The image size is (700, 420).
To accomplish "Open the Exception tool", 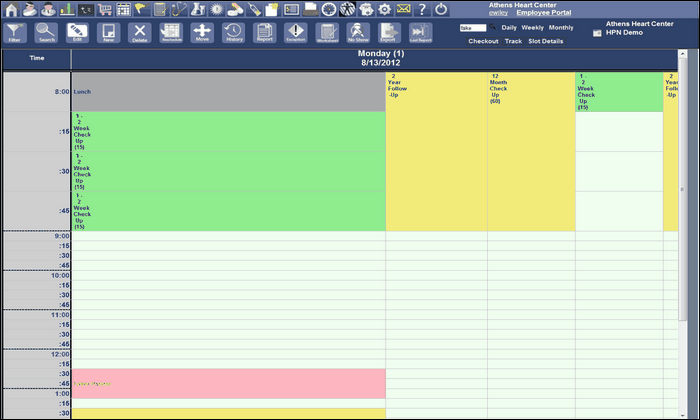I will tap(295, 33).
